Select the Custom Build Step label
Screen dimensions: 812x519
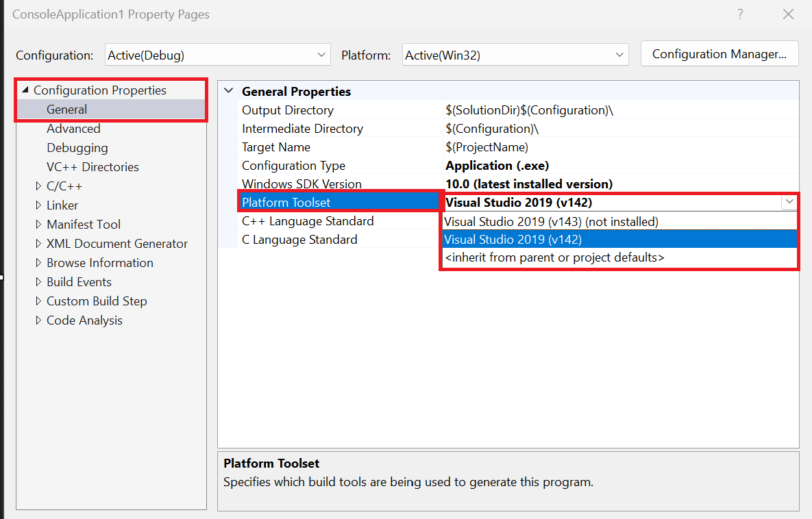(97, 301)
